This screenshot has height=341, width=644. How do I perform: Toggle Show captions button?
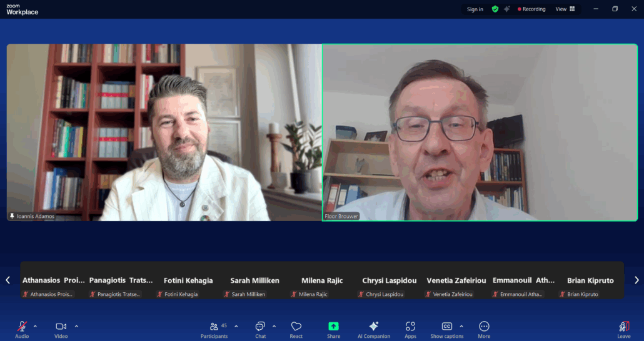[446, 329]
